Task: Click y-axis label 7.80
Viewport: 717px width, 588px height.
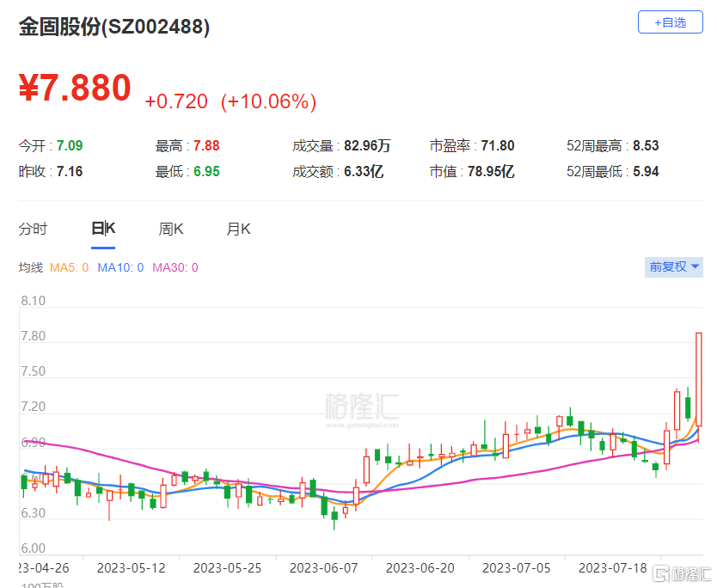Action: coord(34,336)
